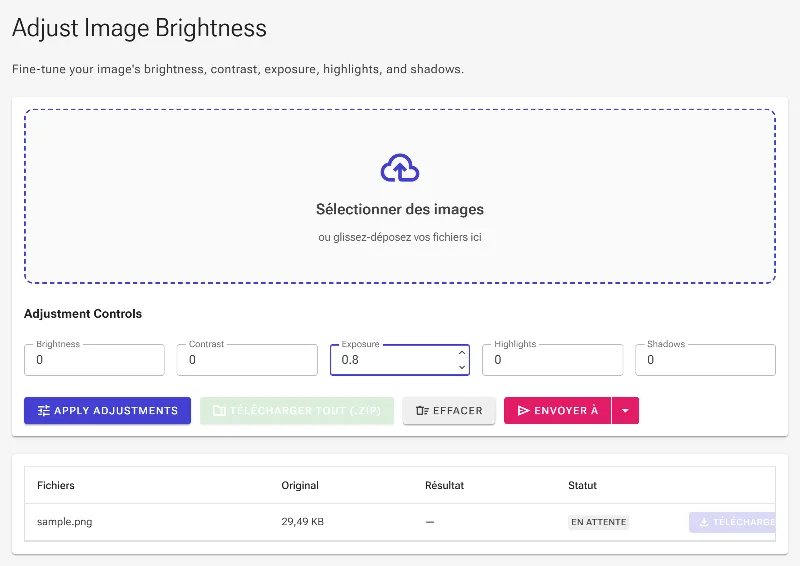Click the Résultat column header
This screenshot has height=566, width=800.
444,485
